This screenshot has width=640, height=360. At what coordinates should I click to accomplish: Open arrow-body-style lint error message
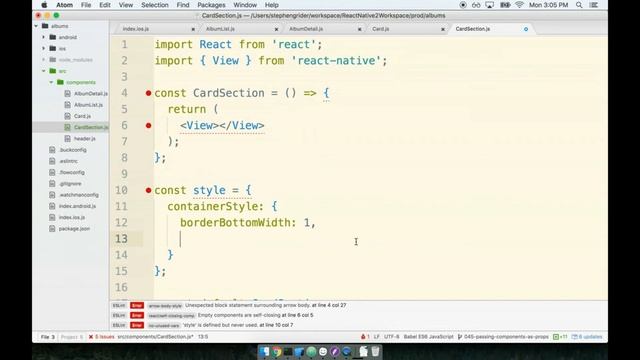click(265, 305)
